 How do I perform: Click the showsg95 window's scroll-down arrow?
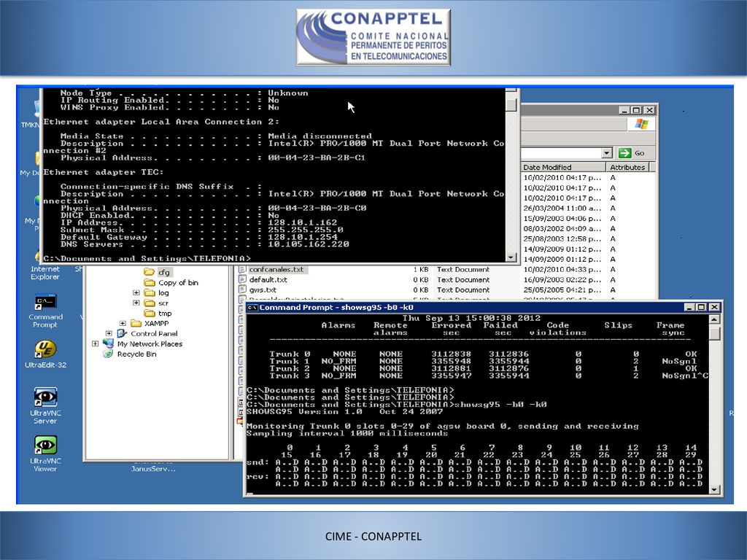(714, 489)
